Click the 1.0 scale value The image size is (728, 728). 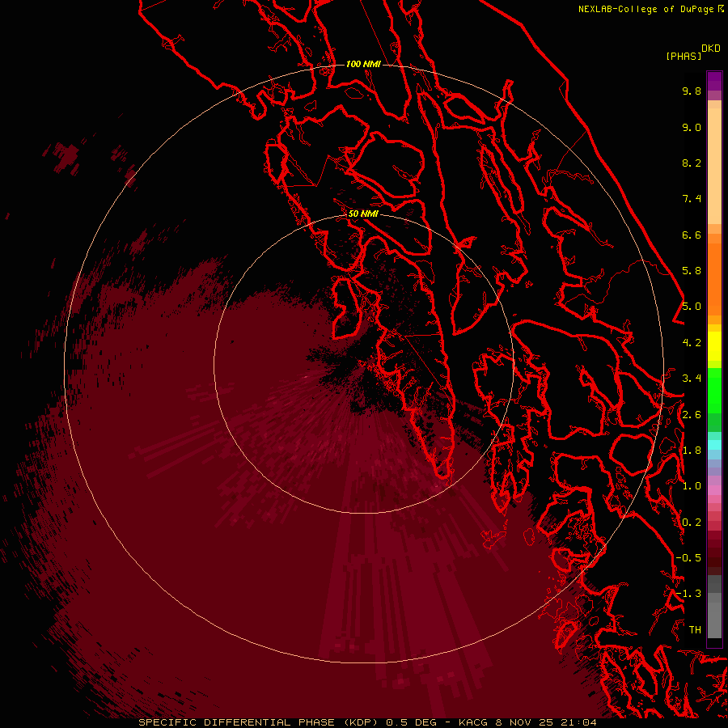click(692, 486)
